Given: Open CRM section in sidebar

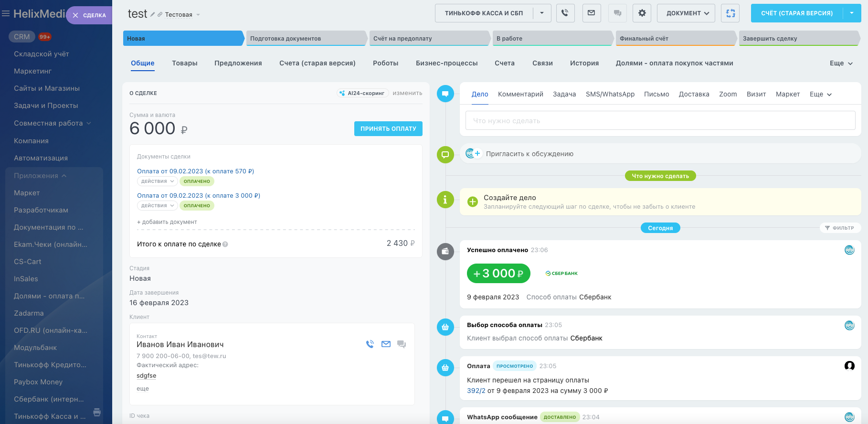Looking at the screenshot, I should click(22, 37).
